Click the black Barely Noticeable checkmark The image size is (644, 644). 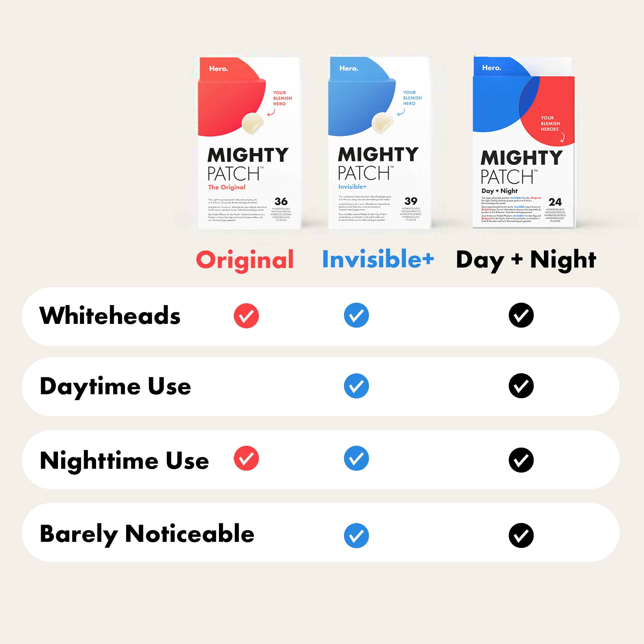tap(521, 535)
